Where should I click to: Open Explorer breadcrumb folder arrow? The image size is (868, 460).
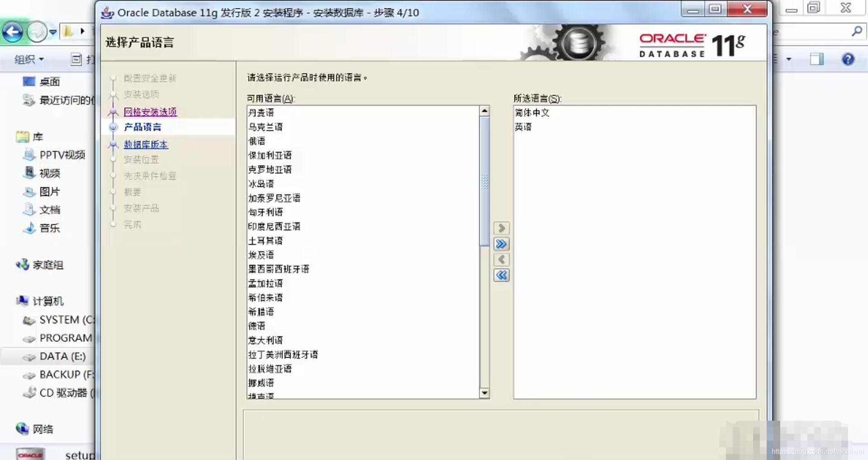tap(82, 31)
